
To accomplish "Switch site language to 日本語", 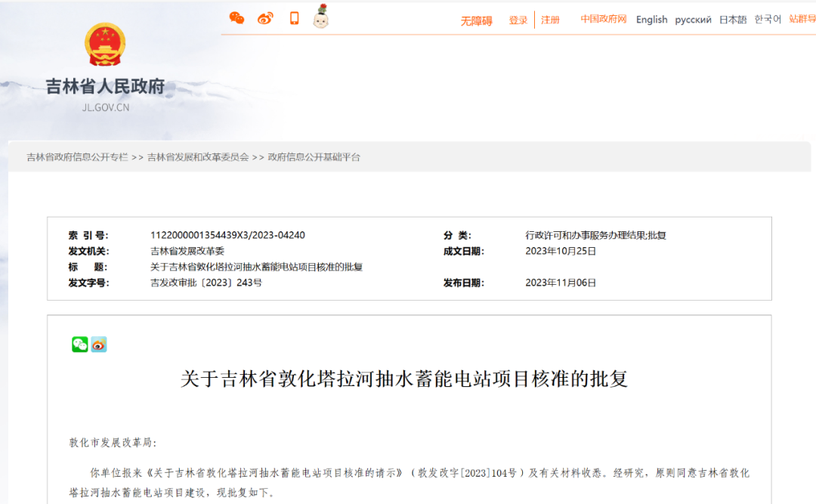I will click(x=732, y=20).
